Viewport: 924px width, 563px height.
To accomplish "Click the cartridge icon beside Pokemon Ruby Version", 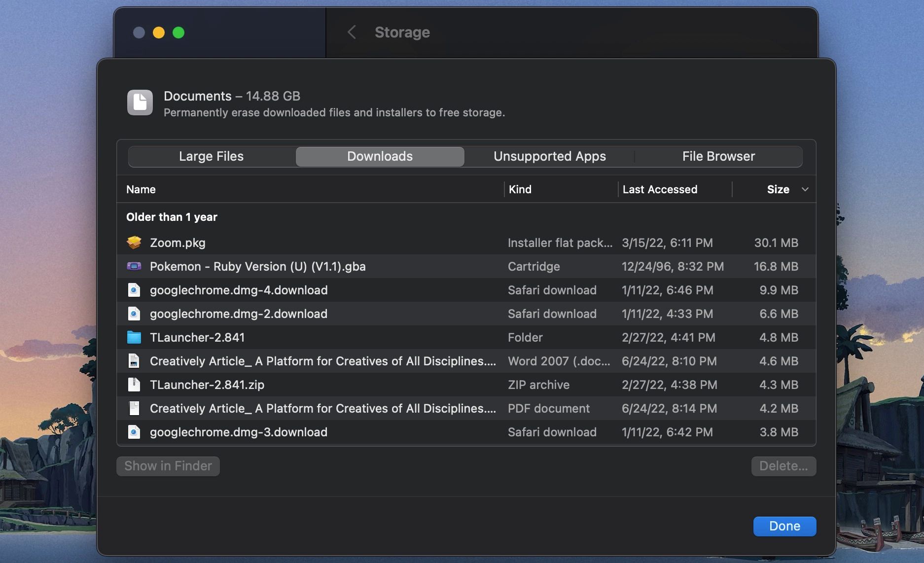I will 134,266.
